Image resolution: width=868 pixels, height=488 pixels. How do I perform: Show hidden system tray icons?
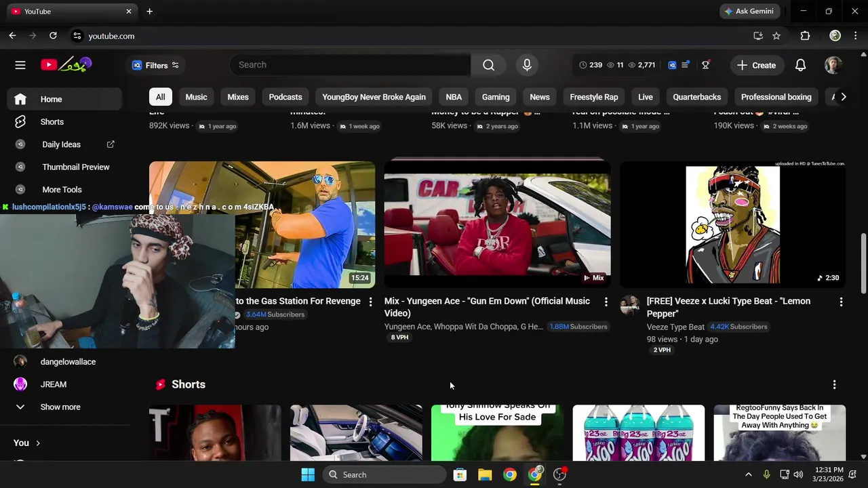pyautogui.click(x=748, y=474)
